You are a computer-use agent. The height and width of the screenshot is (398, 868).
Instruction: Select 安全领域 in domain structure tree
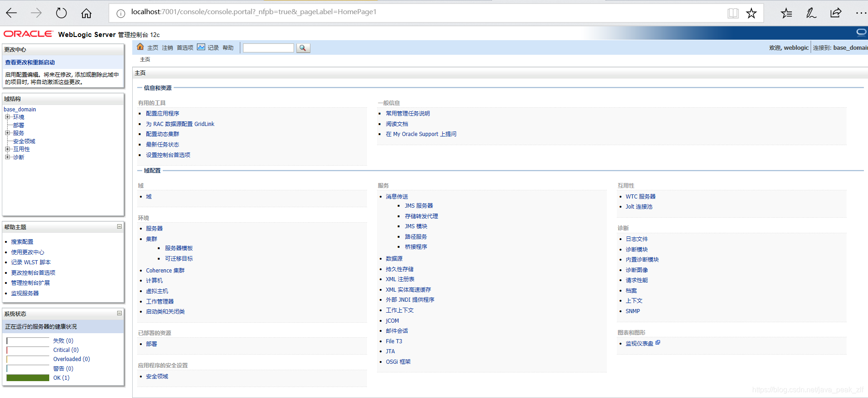tap(24, 141)
